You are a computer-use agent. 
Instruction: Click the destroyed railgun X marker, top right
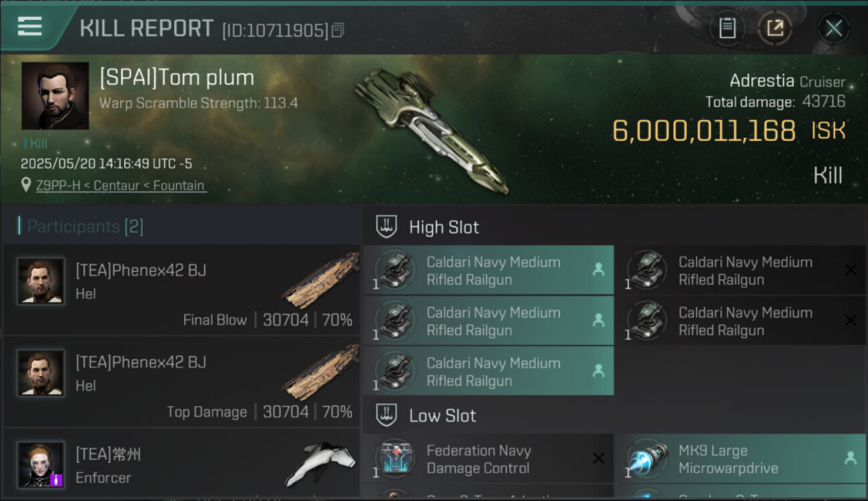(851, 270)
